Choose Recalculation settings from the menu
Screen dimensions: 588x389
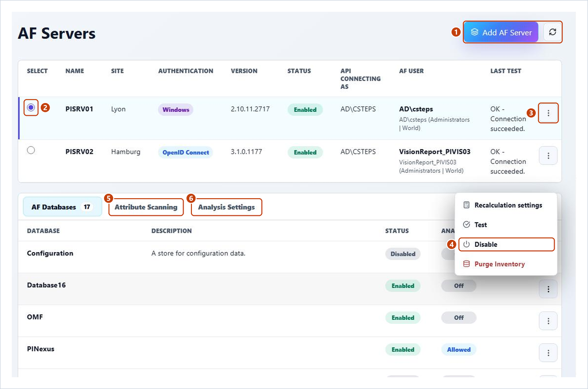pos(506,205)
